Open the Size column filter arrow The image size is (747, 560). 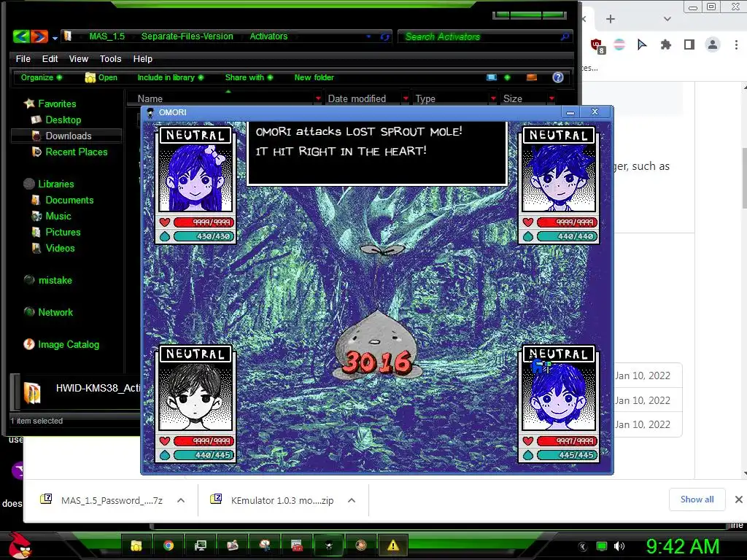click(x=551, y=98)
